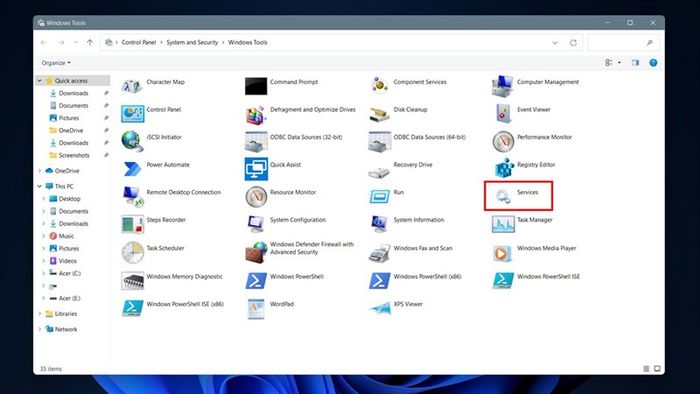Switch to details view in status bar
This screenshot has width=700, height=394.
tap(646, 369)
